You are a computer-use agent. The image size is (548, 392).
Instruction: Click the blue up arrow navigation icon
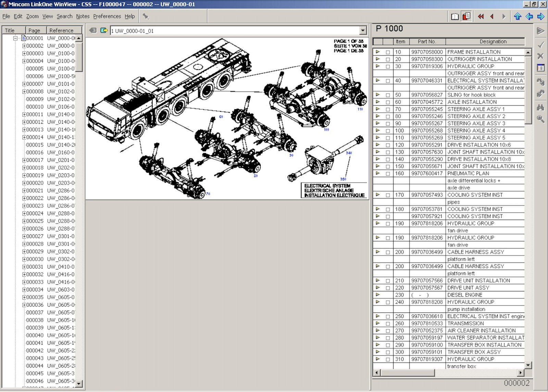click(518, 16)
